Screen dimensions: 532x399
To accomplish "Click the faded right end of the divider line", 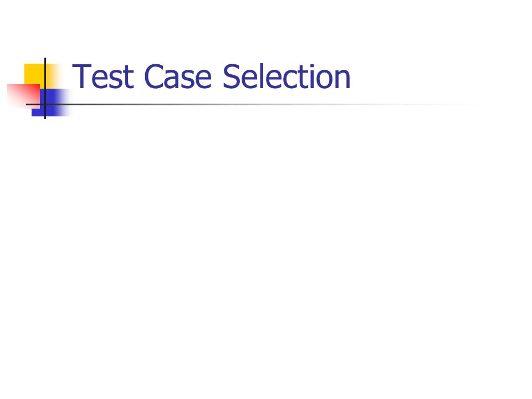I will pos(468,104).
